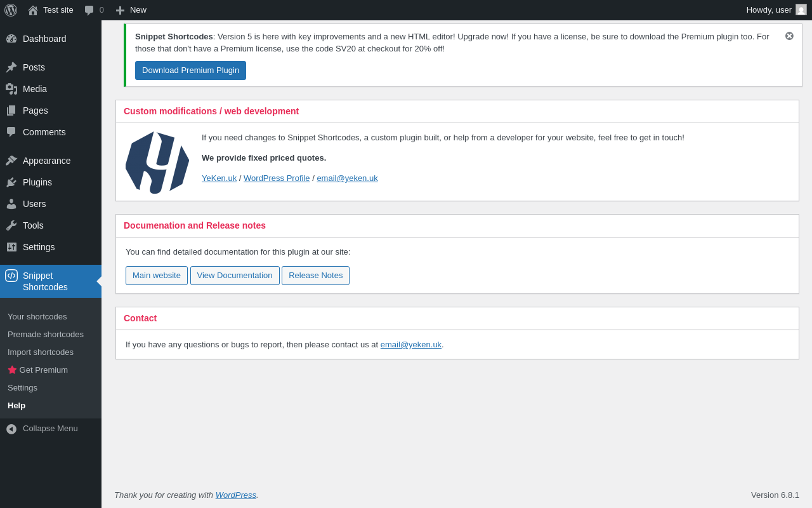Click the Users person icon
Image resolution: width=812 pixels, height=508 pixels.
coord(11,204)
